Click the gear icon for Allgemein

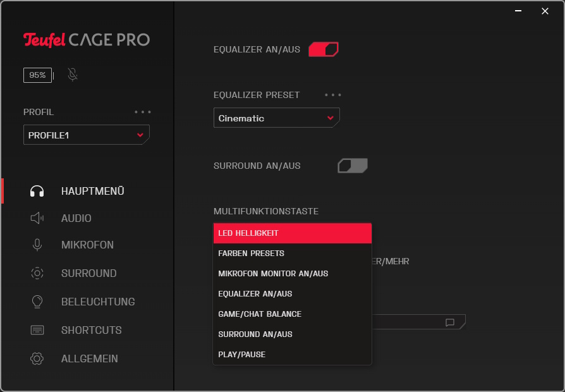pos(37,358)
